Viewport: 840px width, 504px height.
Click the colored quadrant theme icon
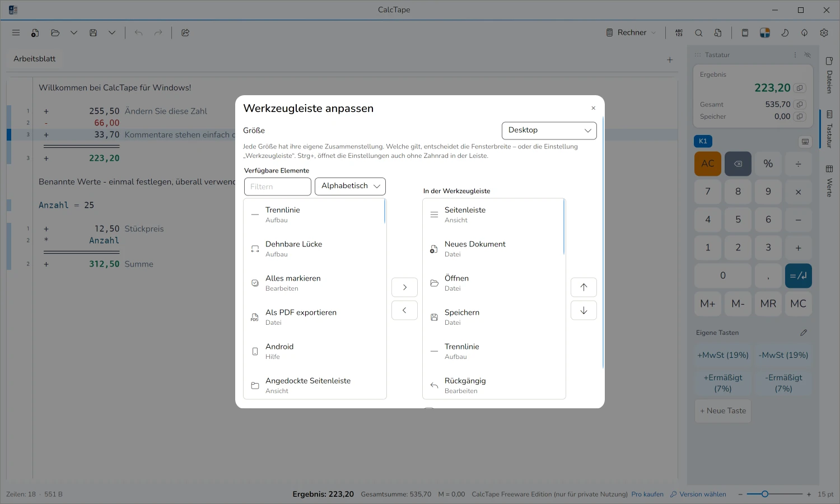coord(765,32)
